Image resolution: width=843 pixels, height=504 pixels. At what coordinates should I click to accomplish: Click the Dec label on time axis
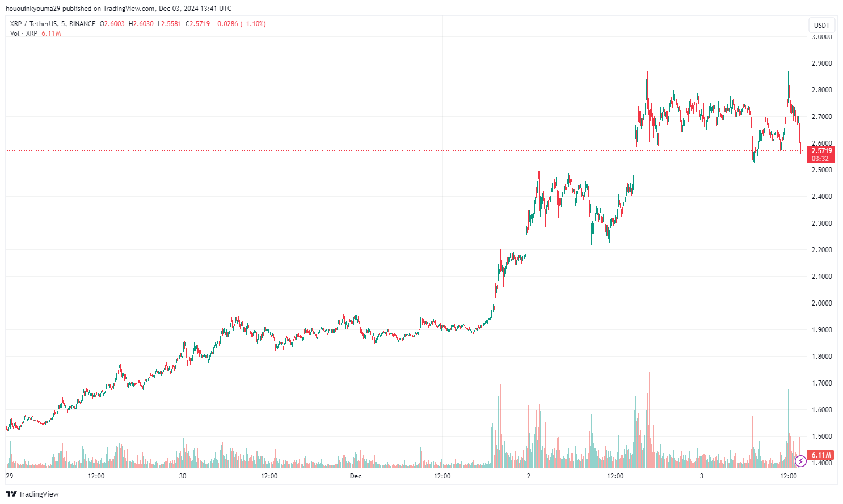coord(356,476)
